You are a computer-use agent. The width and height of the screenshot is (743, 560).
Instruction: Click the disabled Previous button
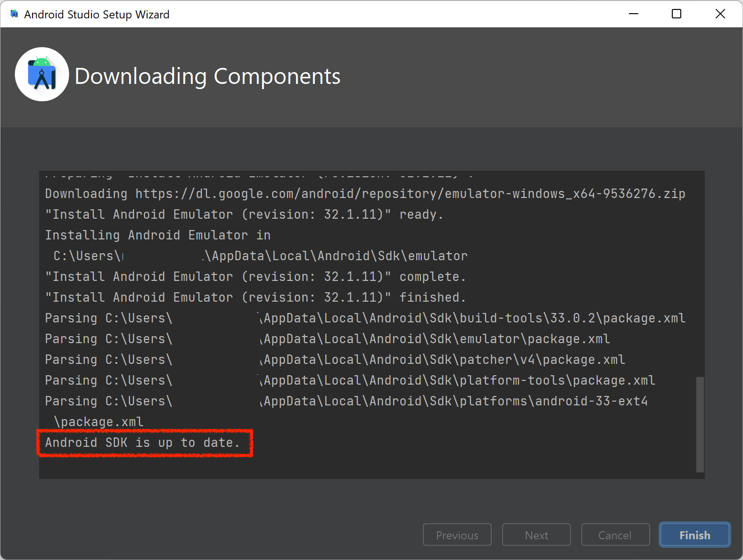(x=457, y=535)
